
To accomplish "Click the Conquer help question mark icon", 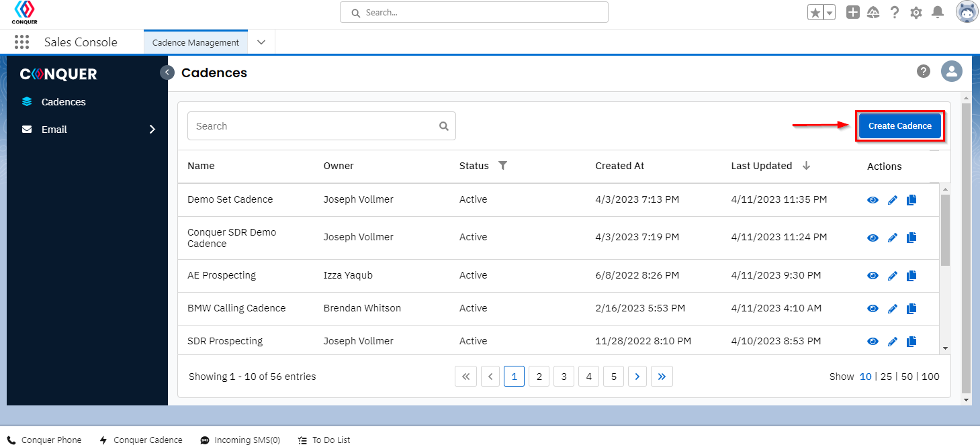I will pos(924,71).
